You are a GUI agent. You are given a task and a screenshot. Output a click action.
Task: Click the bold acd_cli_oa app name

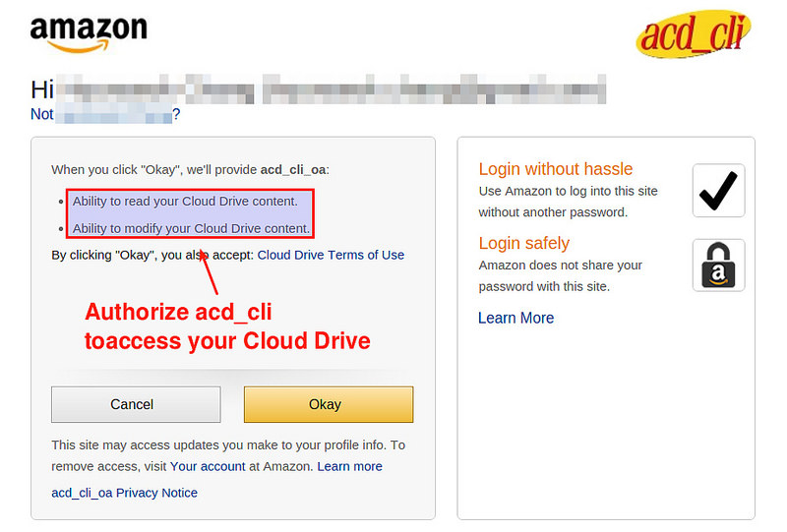[x=293, y=170]
